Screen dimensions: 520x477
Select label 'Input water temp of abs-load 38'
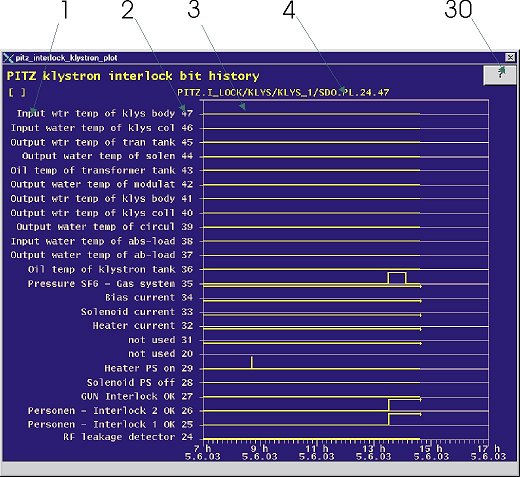coord(102,241)
